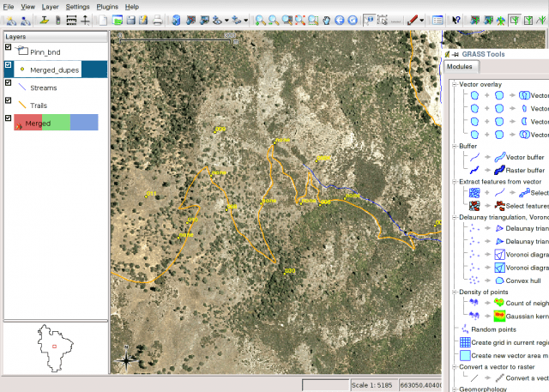549x392 pixels.
Task: Collapse the Density of points group
Action: pyautogui.click(x=453, y=293)
